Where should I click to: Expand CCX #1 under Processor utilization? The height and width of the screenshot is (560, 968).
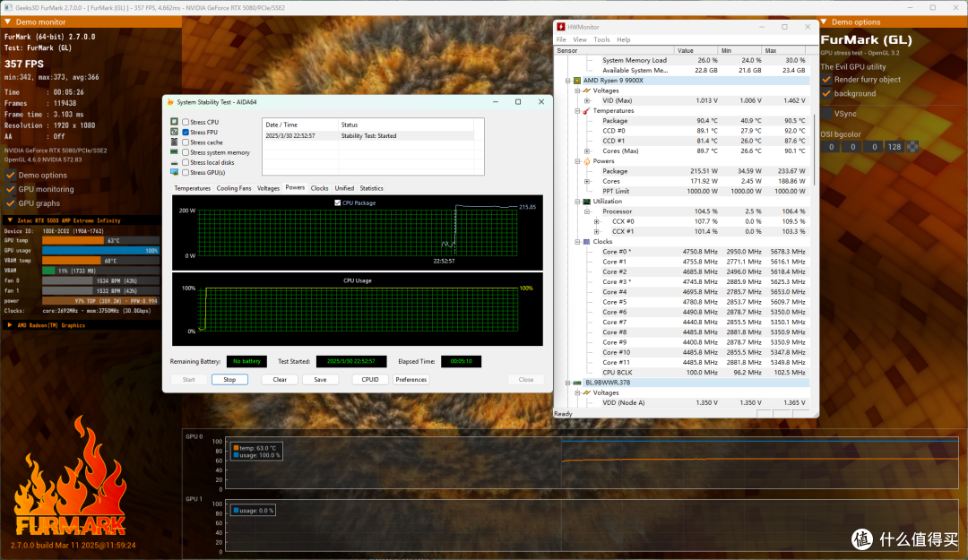point(596,231)
